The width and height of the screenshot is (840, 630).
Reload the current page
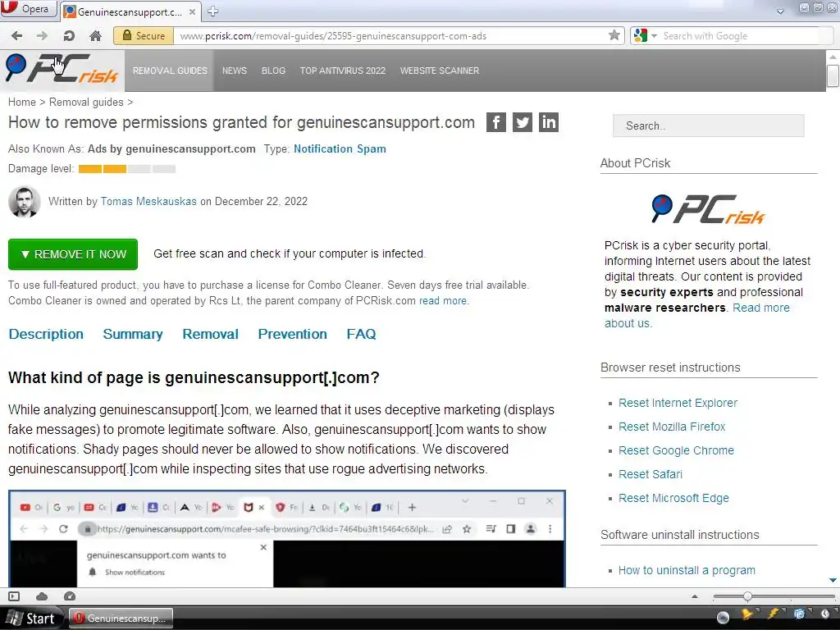(x=69, y=36)
